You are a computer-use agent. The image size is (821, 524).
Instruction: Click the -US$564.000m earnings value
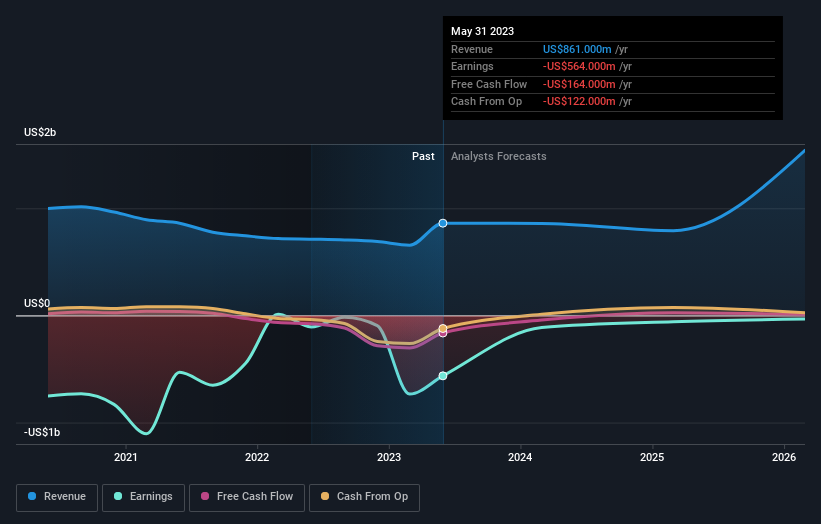pyautogui.click(x=579, y=66)
